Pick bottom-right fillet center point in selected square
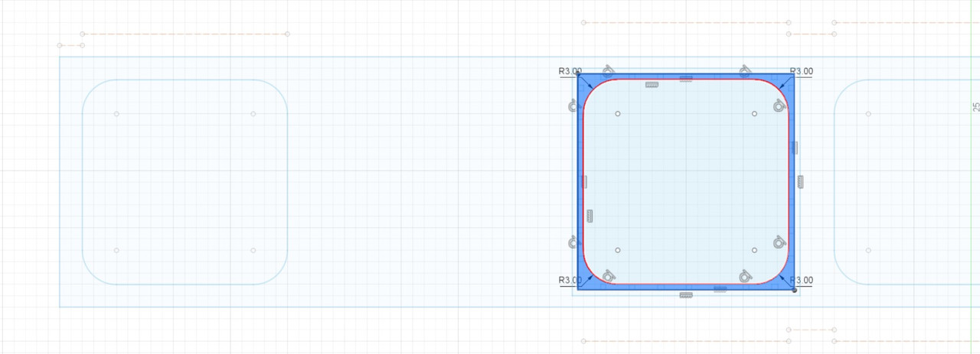This screenshot has width=980, height=354. (x=754, y=250)
